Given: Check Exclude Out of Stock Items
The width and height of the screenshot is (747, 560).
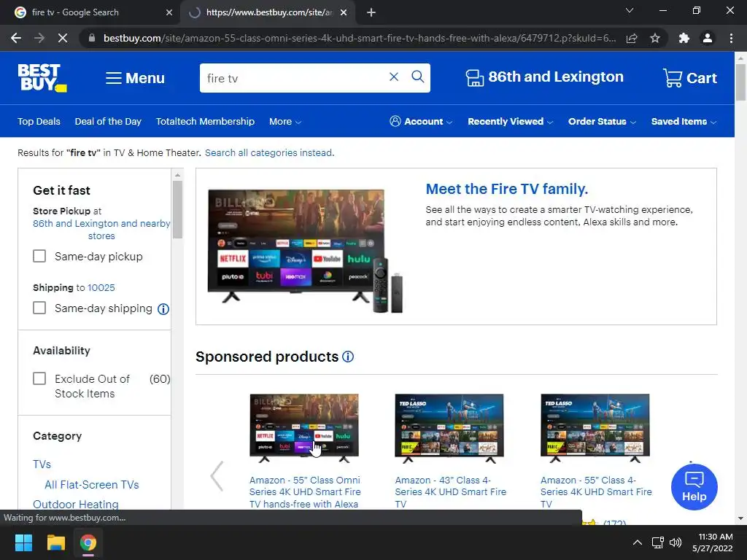Looking at the screenshot, I should pyautogui.click(x=39, y=378).
